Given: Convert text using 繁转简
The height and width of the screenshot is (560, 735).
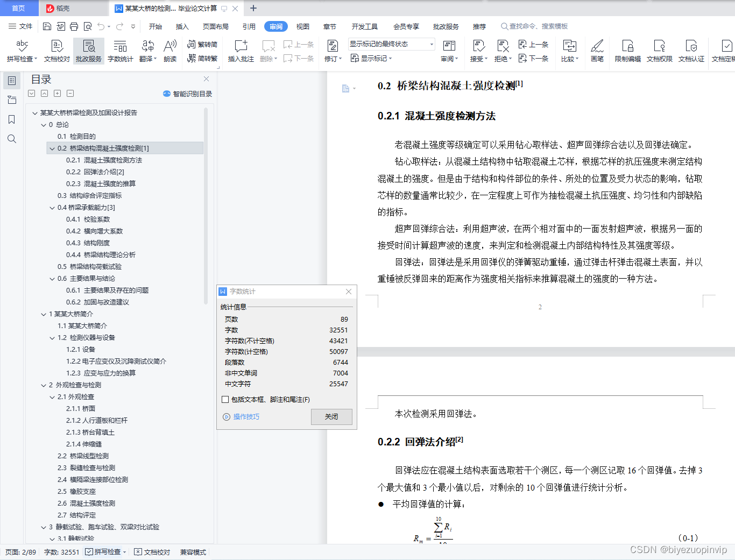Looking at the screenshot, I should (202, 44).
